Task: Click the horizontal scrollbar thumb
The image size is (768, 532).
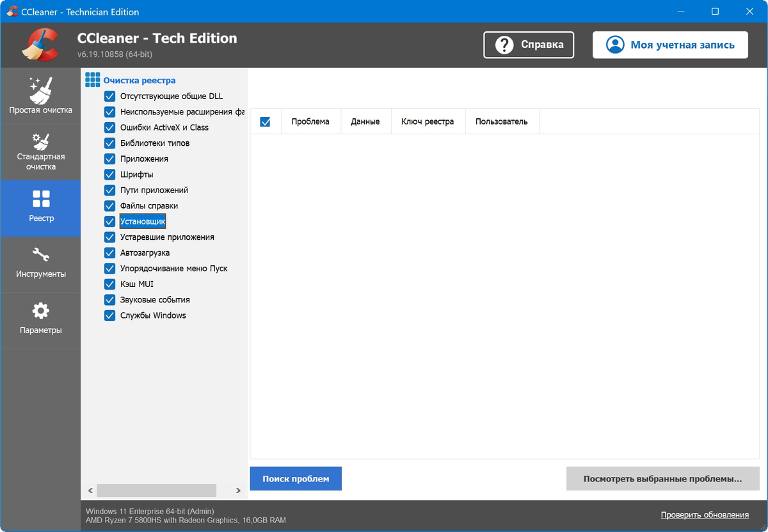Action: pyautogui.click(x=156, y=490)
